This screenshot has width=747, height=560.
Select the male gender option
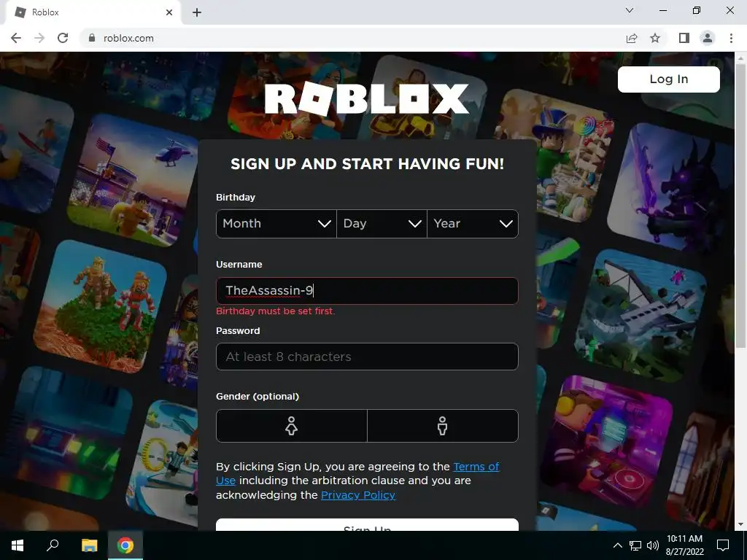tap(443, 426)
